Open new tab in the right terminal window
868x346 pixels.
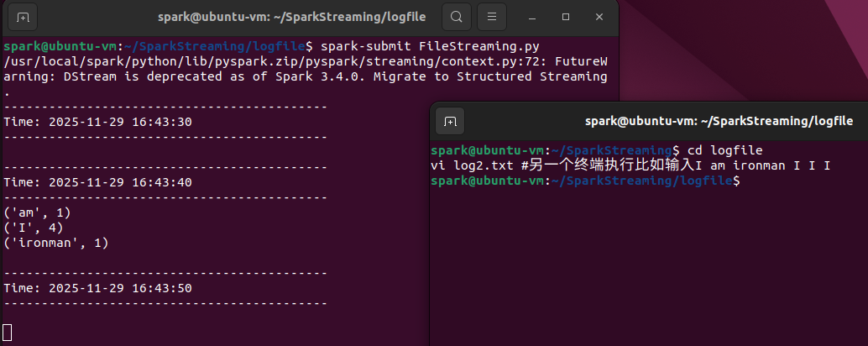[450, 121]
